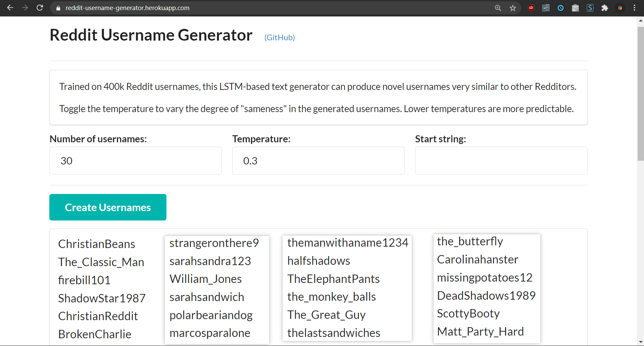The width and height of the screenshot is (644, 346).
Task: Select the username themanwithaname1234
Action: pyautogui.click(x=348, y=243)
